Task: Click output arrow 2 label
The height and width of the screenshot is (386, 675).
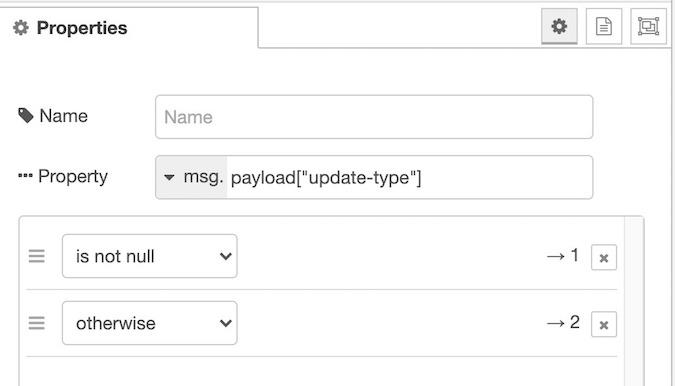Action: [563, 323]
